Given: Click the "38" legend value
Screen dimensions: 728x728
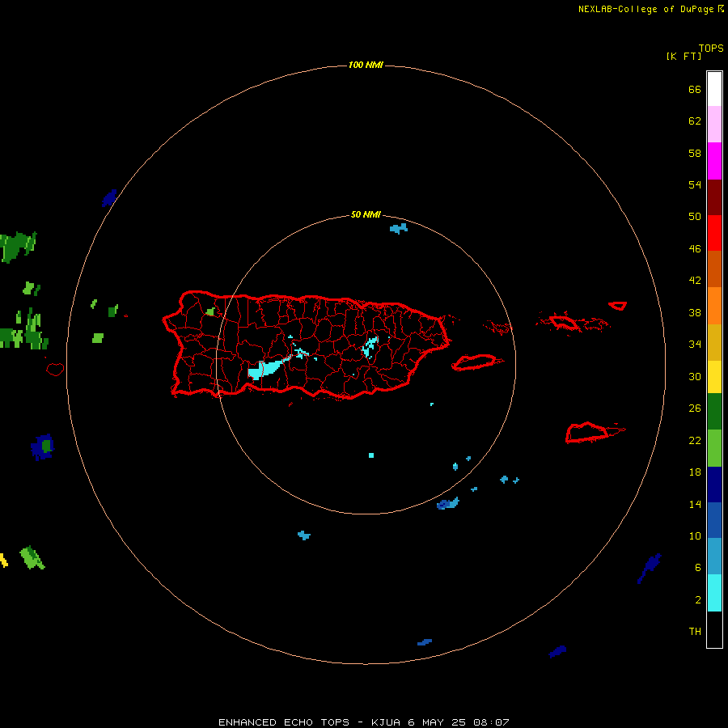Looking at the screenshot, I should 695,312.
